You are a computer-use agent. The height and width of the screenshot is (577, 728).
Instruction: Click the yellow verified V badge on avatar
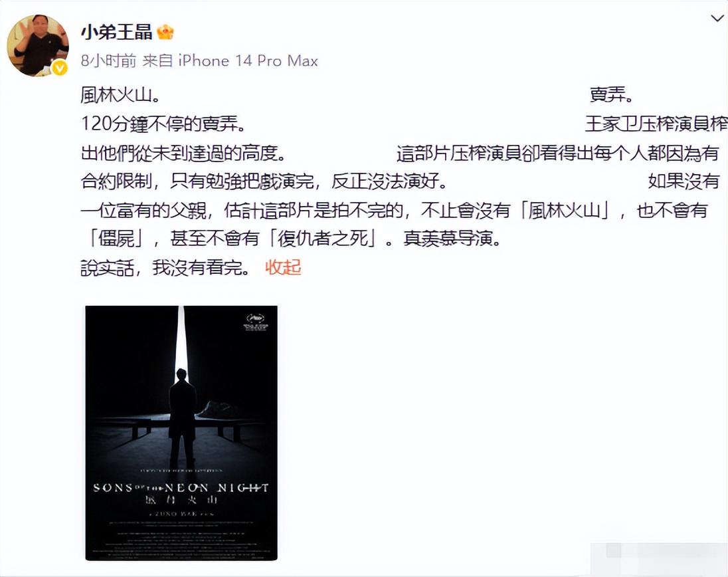tap(60, 68)
